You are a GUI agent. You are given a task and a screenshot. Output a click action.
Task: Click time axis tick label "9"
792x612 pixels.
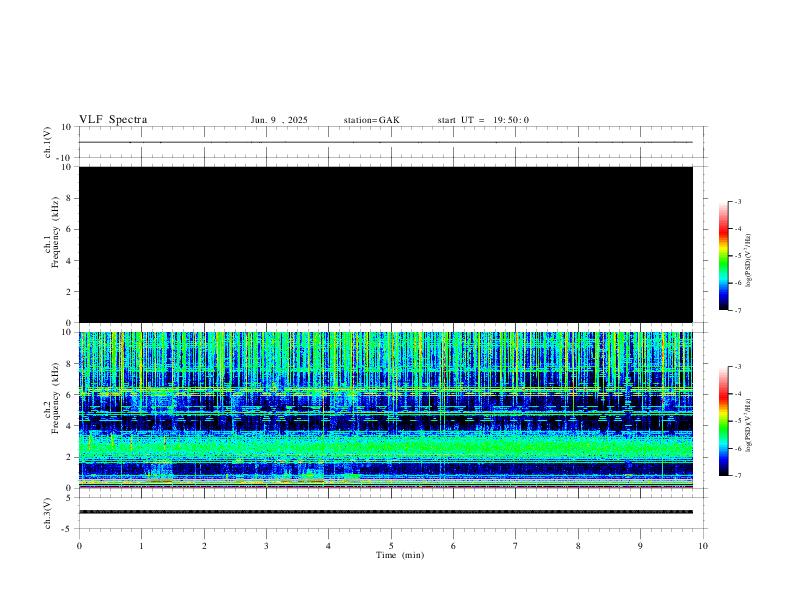[640, 546]
